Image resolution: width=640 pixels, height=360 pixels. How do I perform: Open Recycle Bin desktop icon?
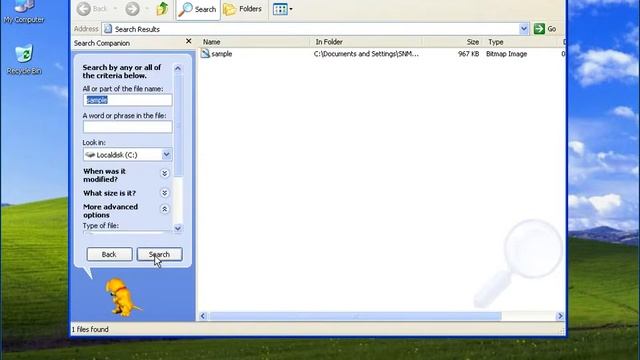coord(24,60)
